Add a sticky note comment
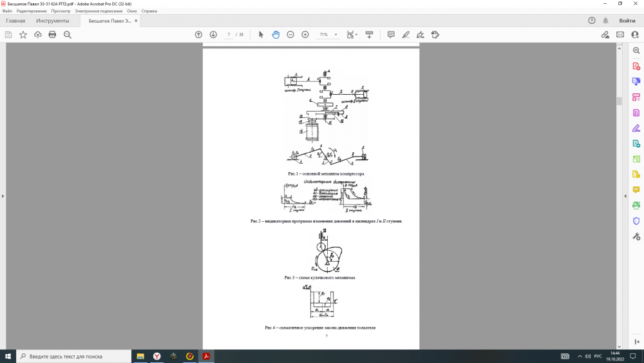This screenshot has width=644, height=363. [391, 35]
